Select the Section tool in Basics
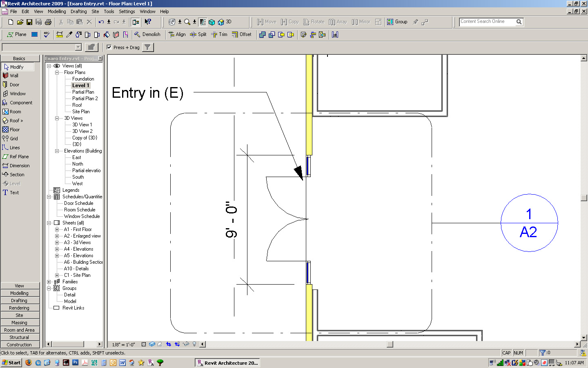 (13, 175)
